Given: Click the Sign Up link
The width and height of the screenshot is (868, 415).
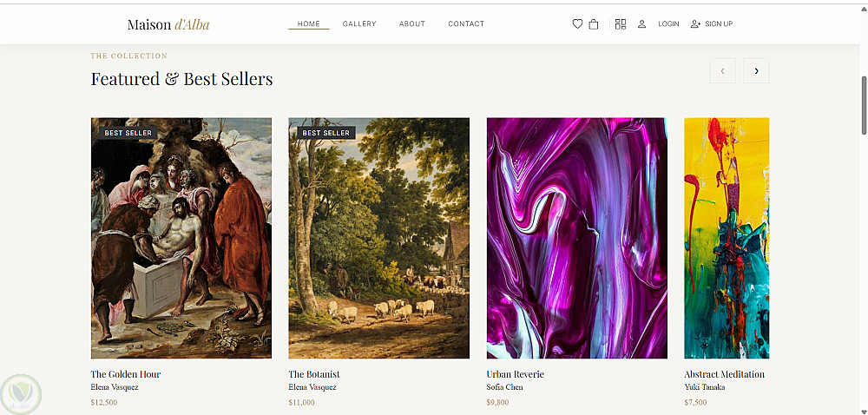Looking at the screenshot, I should coord(719,23).
